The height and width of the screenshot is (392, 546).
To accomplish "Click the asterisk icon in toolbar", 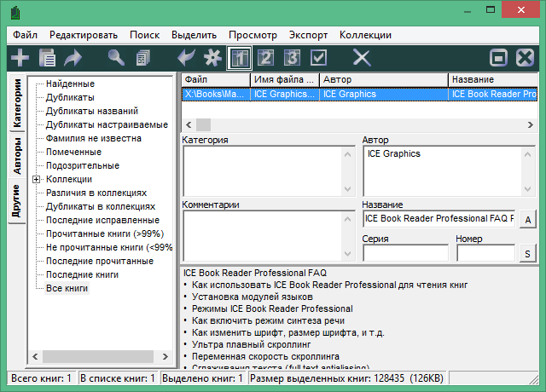I will click(x=211, y=58).
